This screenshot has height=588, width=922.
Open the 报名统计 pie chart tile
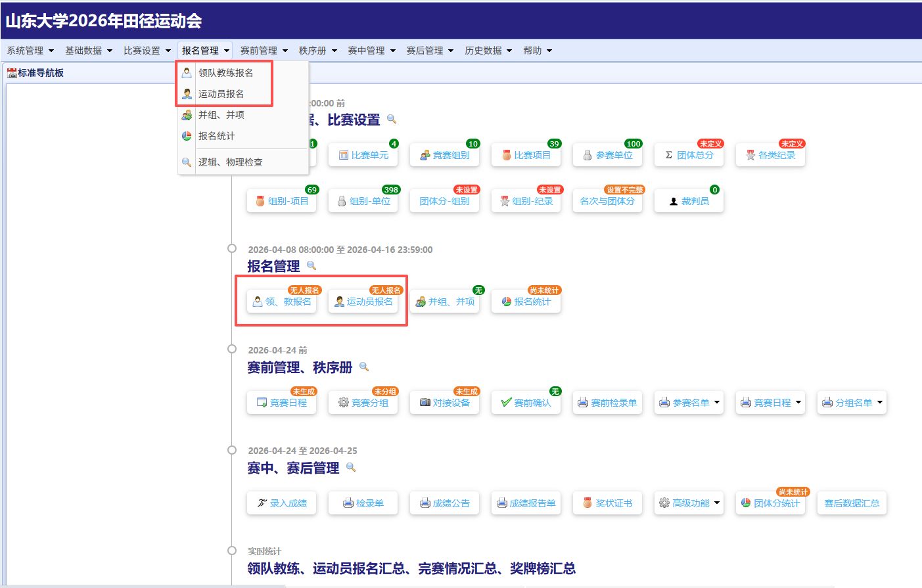(x=526, y=302)
